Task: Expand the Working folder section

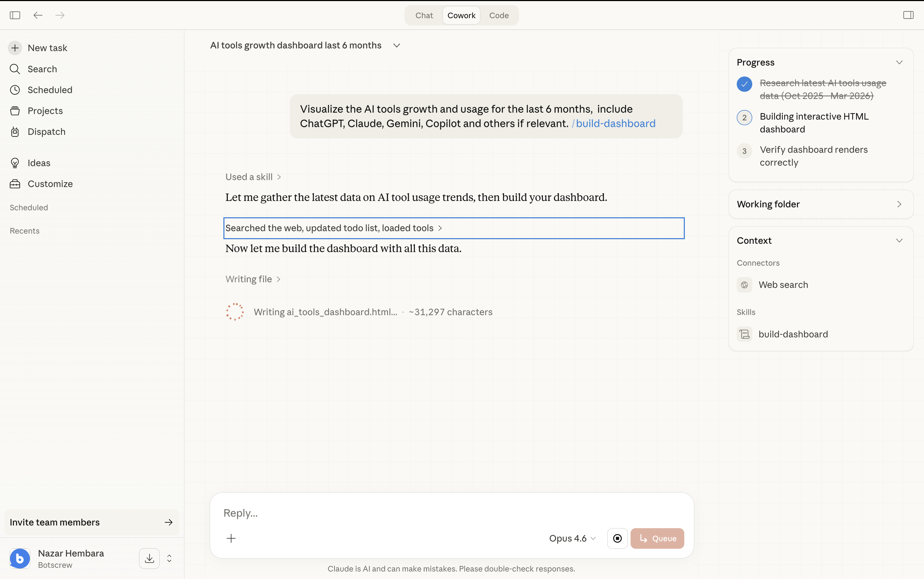Action: coord(899,204)
